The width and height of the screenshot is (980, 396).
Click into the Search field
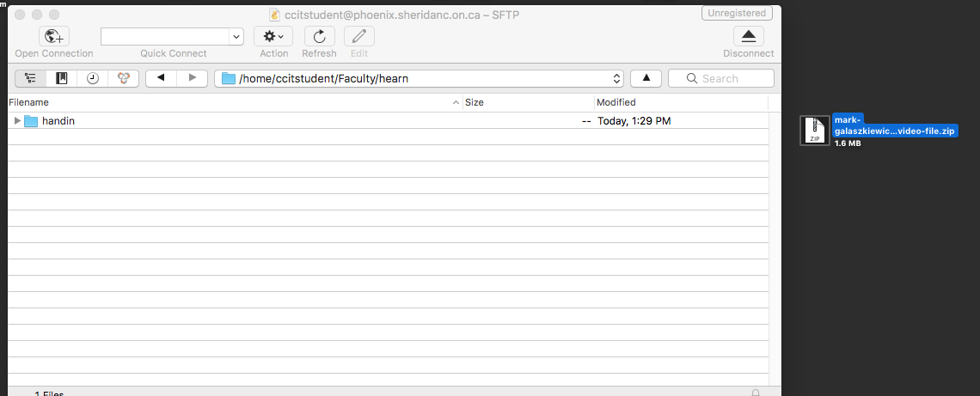(x=721, y=78)
